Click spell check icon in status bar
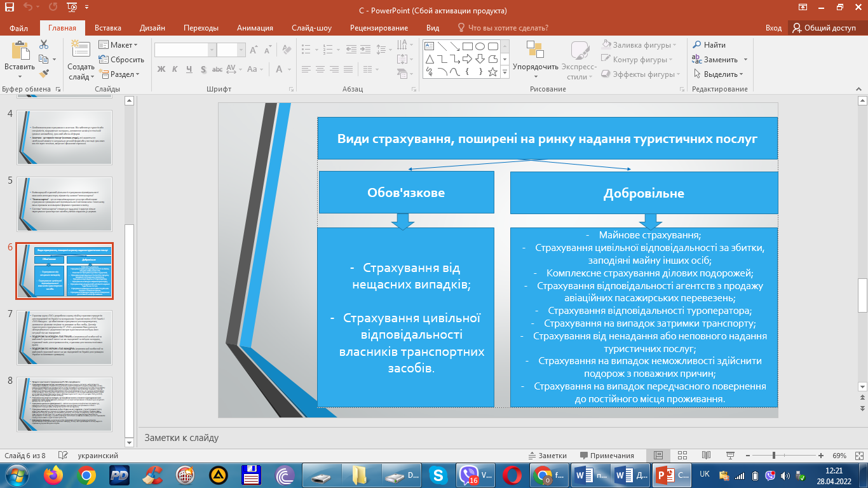868x488 pixels. tap(63, 456)
